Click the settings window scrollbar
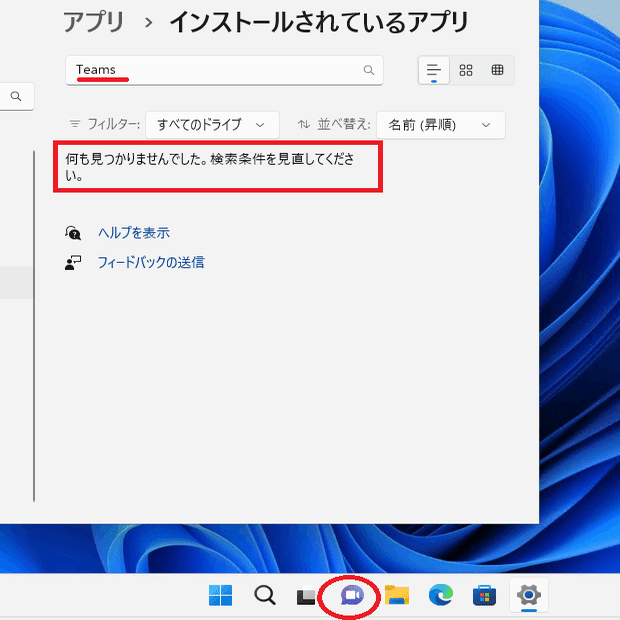The image size is (620, 620). (34, 326)
